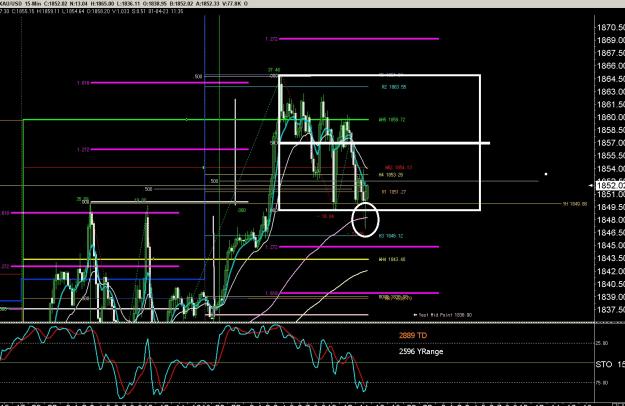625x406 pixels.
Task: Click the stochastic 75.00 level label
Action: (602, 383)
